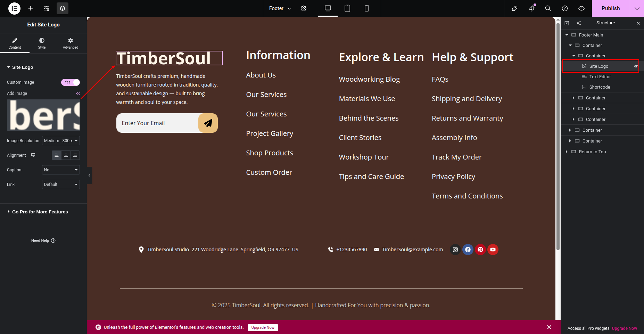This screenshot has height=334, width=644.
Task: Expand Return to Top tree item
Action: [x=567, y=152]
